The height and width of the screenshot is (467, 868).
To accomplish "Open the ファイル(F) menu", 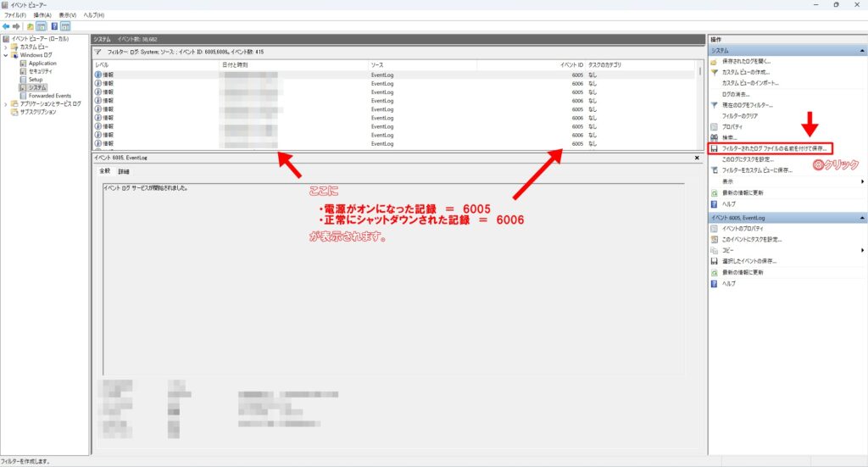I will tap(15, 15).
